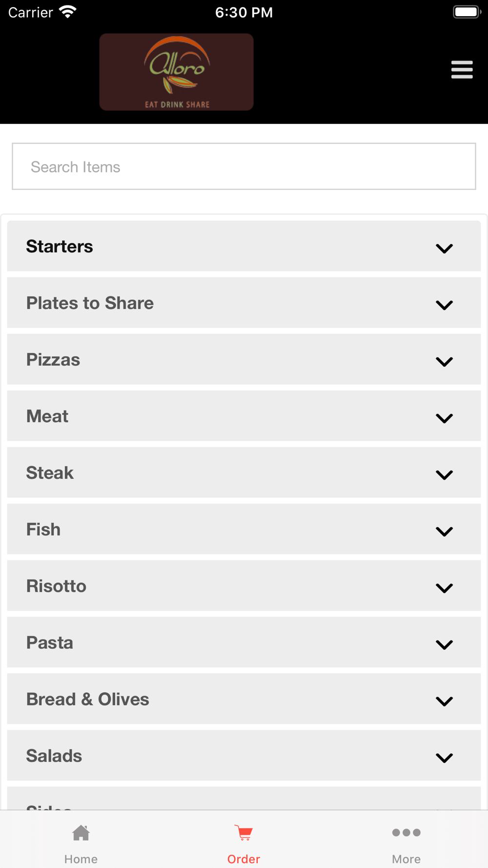Select the Salads category label
488x868 pixels.
(x=54, y=756)
